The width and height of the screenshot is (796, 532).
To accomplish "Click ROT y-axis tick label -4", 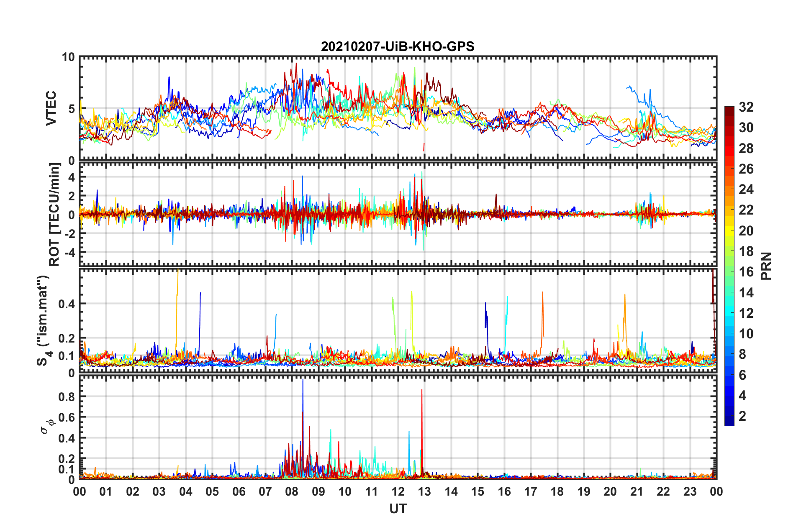I will tap(70, 253).
